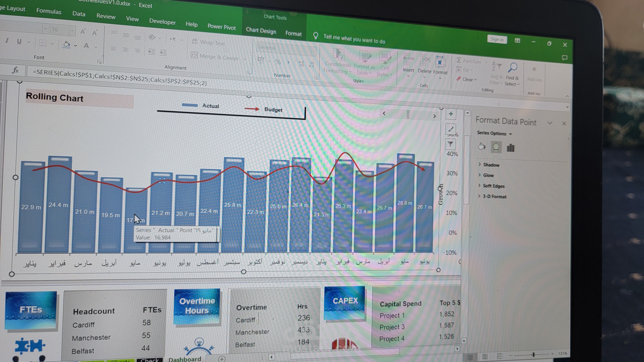This screenshot has width=644, height=362.
Task: Select the Fill & Line paint bucket icon
Action: pos(481,147)
